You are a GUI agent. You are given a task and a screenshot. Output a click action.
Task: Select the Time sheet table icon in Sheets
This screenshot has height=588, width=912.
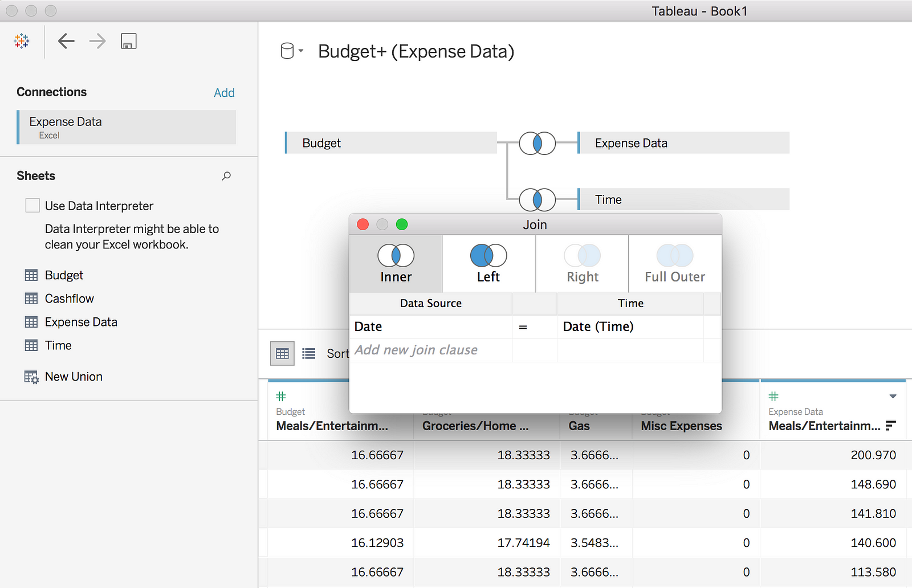(31, 345)
